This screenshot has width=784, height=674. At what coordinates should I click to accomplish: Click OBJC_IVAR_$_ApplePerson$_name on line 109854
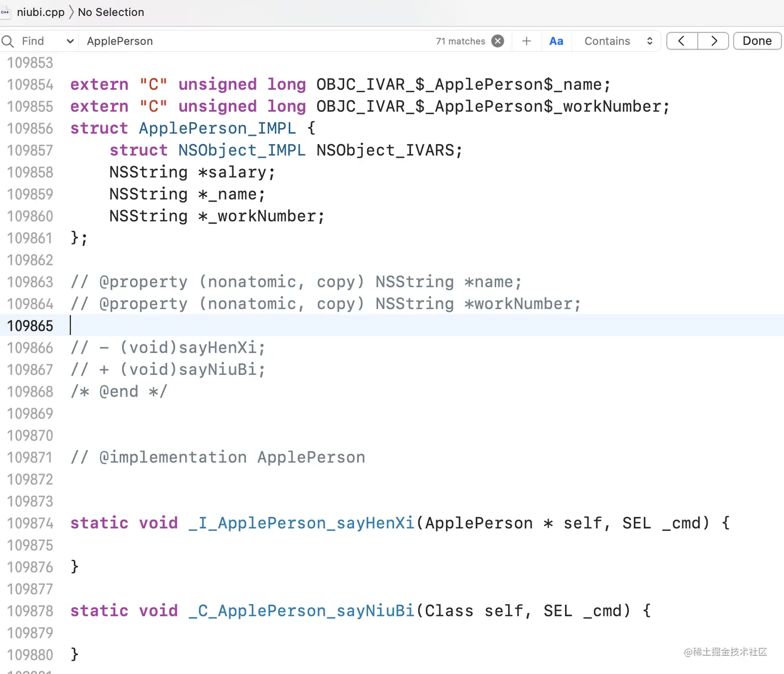[x=459, y=85]
